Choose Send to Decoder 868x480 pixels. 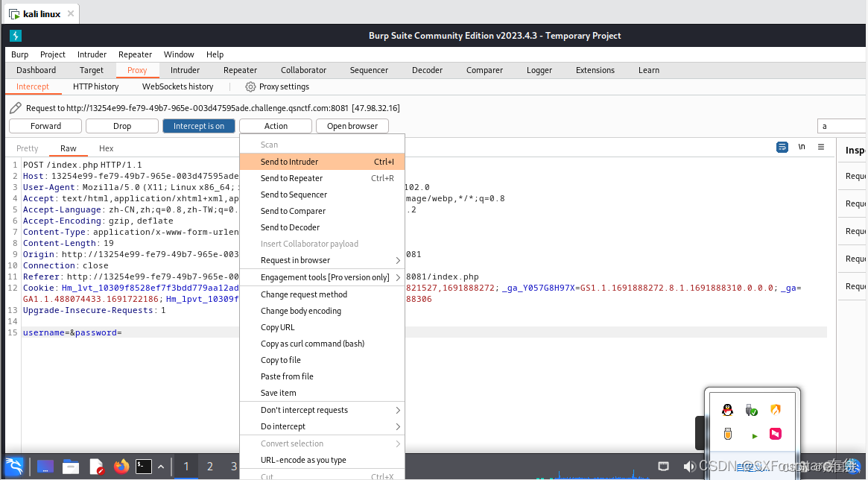click(322, 227)
